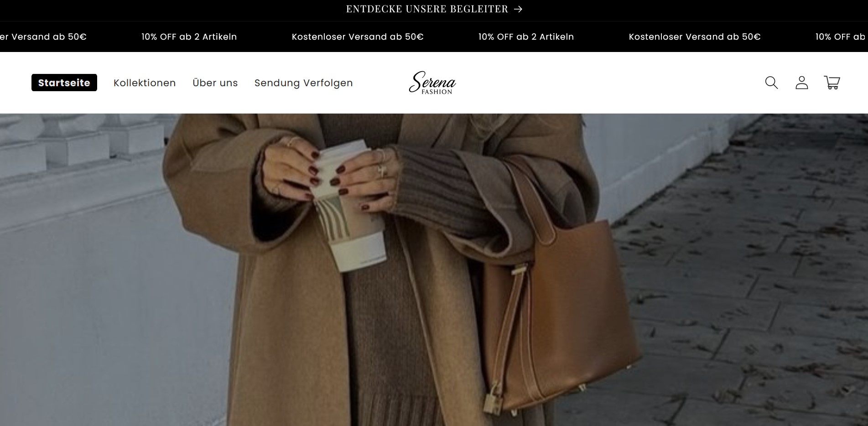Click the rightmost full Kostenloser Versand ab 50€ text
868x426 pixels.
[695, 36]
